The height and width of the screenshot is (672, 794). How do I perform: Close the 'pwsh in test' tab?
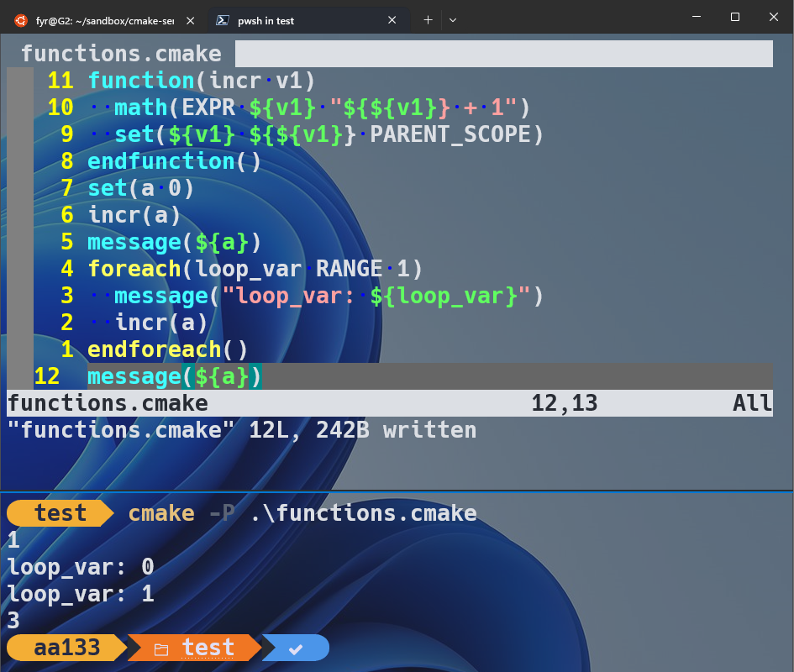coord(392,20)
